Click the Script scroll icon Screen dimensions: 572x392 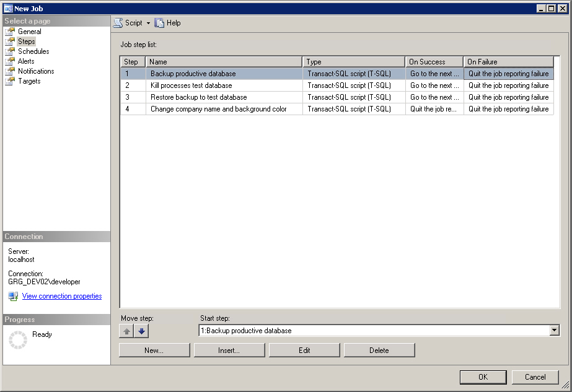coord(118,23)
